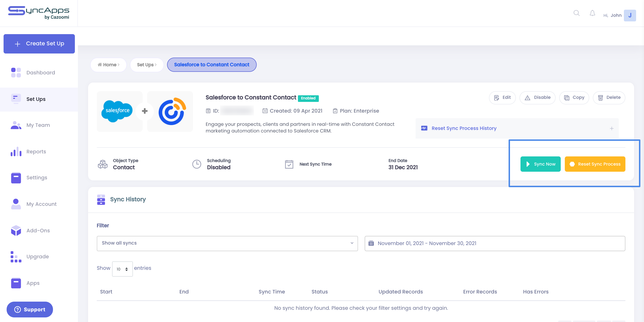Click the SyncApps by Cazoomi logo
644x322 pixels.
coord(39,13)
